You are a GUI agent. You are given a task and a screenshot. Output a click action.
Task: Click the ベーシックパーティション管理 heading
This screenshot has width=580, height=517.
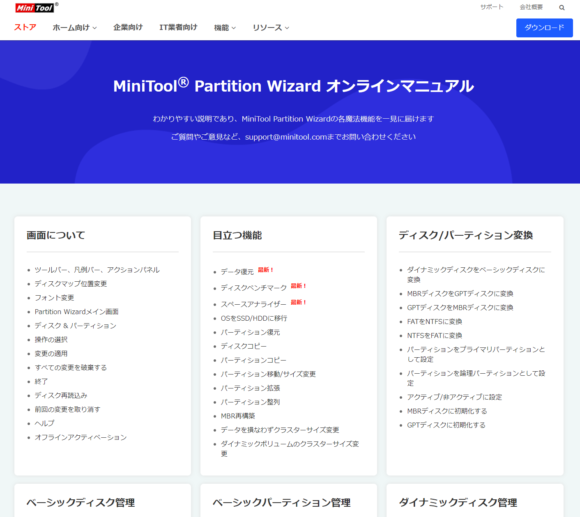(x=281, y=503)
